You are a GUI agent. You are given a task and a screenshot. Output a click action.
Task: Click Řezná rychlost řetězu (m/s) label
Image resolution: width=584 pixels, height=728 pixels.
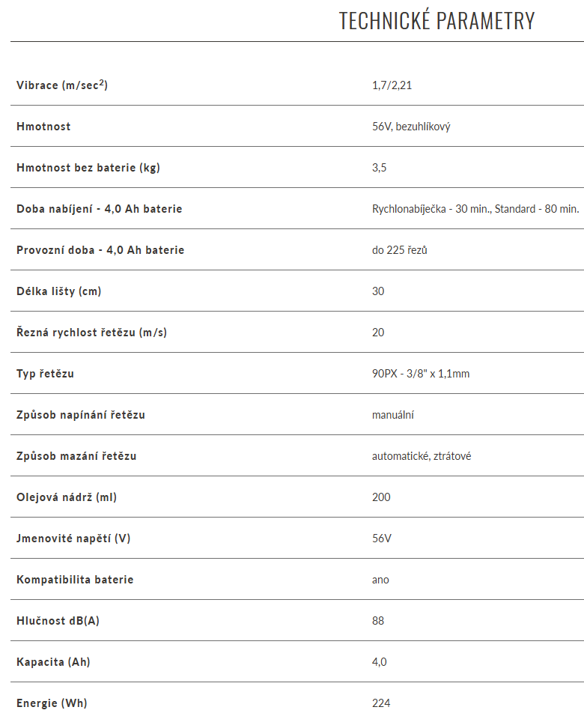[92, 333]
